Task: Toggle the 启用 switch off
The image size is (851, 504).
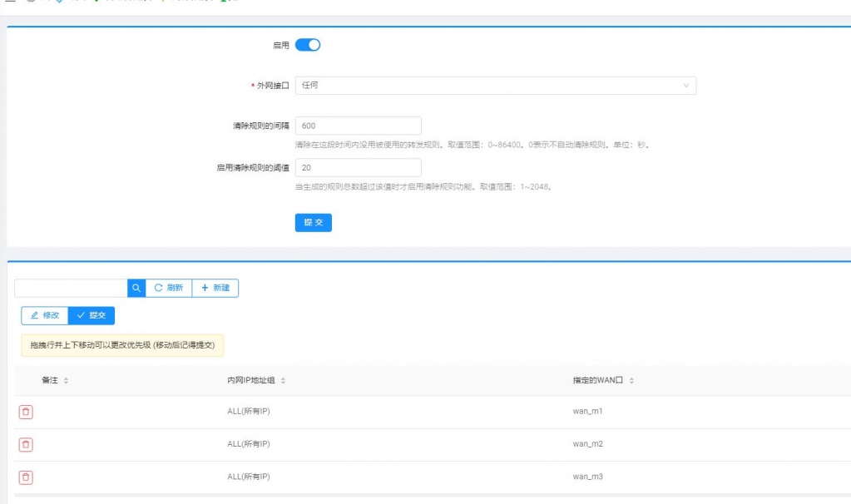Action: coord(308,45)
